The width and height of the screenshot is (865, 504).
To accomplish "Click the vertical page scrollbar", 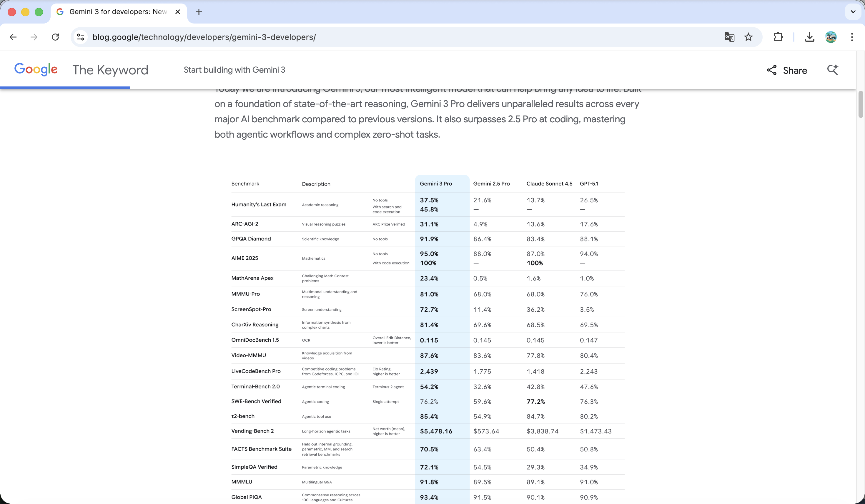I will (861, 104).
